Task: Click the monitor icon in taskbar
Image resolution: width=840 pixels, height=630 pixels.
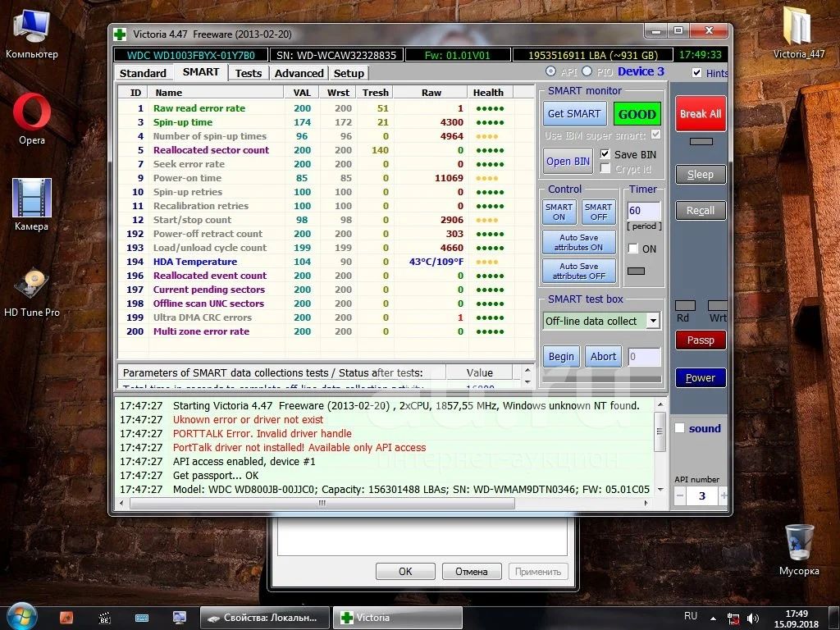Action: pyautogui.click(x=180, y=618)
